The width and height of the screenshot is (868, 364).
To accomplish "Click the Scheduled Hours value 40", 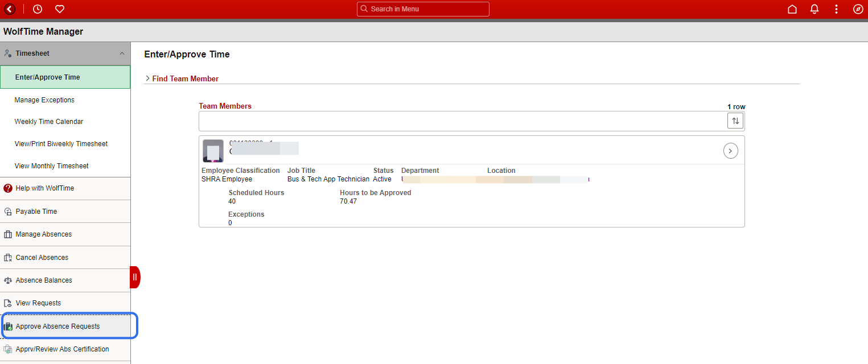I will click(x=232, y=201).
